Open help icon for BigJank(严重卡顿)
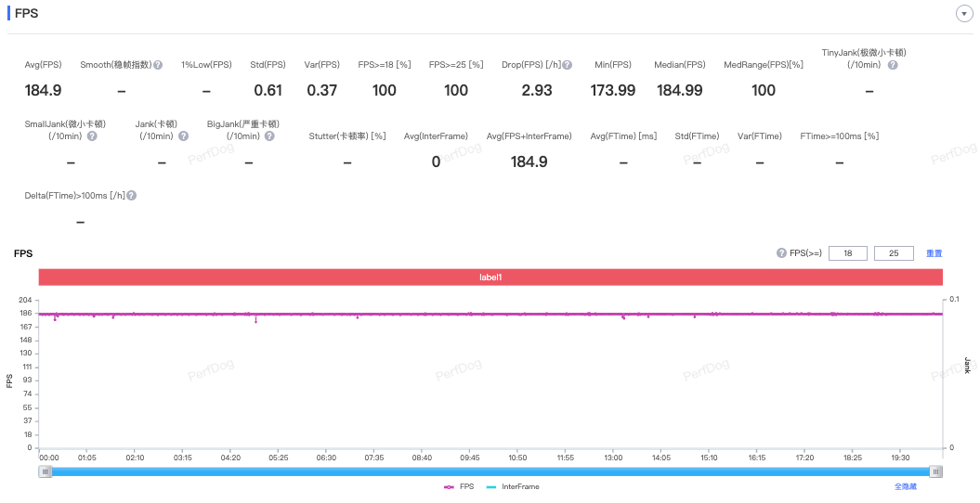This screenshot has width=980, height=503. [x=269, y=136]
